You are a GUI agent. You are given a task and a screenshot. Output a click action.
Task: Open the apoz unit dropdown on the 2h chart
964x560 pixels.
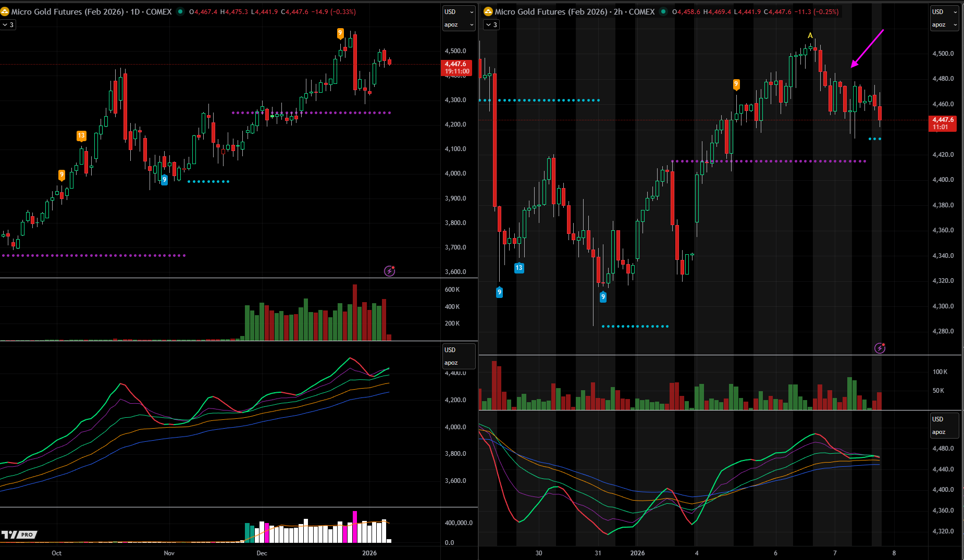tap(944, 24)
